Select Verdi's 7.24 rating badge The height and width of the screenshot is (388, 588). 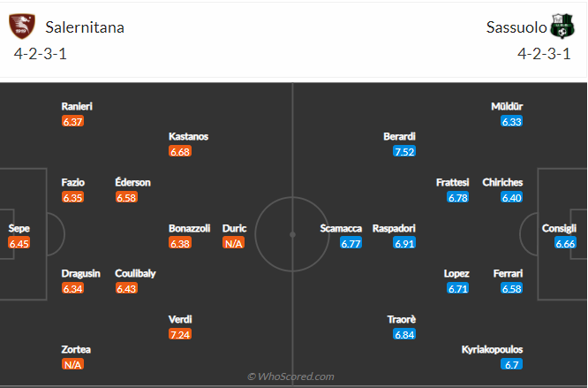click(x=180, y=334)
